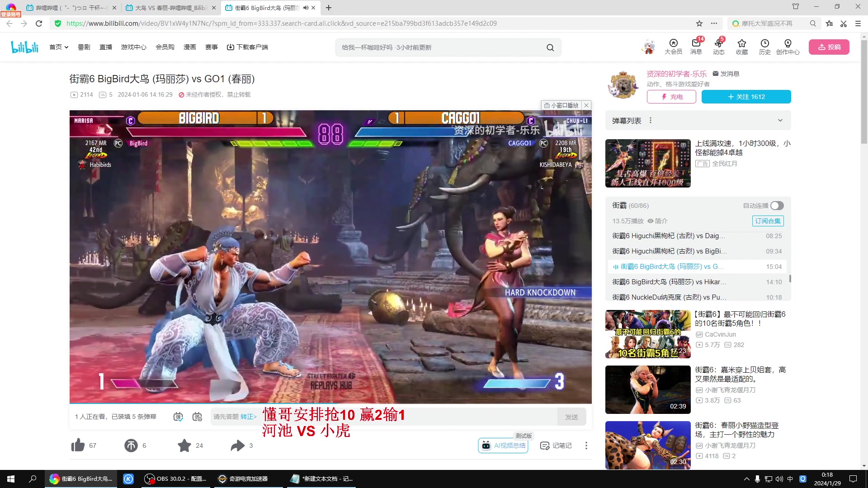Open the 游戏中心 nav item
This screenshot has width=868, height=488.
(134, 47)
